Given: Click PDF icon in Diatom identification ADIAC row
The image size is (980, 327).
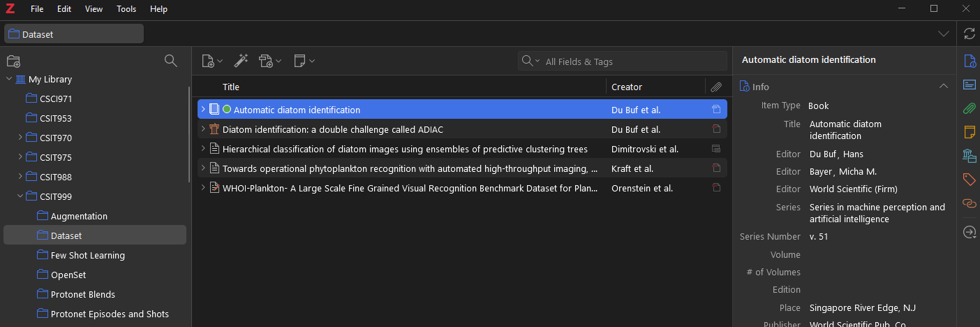Looking at the screenshot, I should 716,129.
